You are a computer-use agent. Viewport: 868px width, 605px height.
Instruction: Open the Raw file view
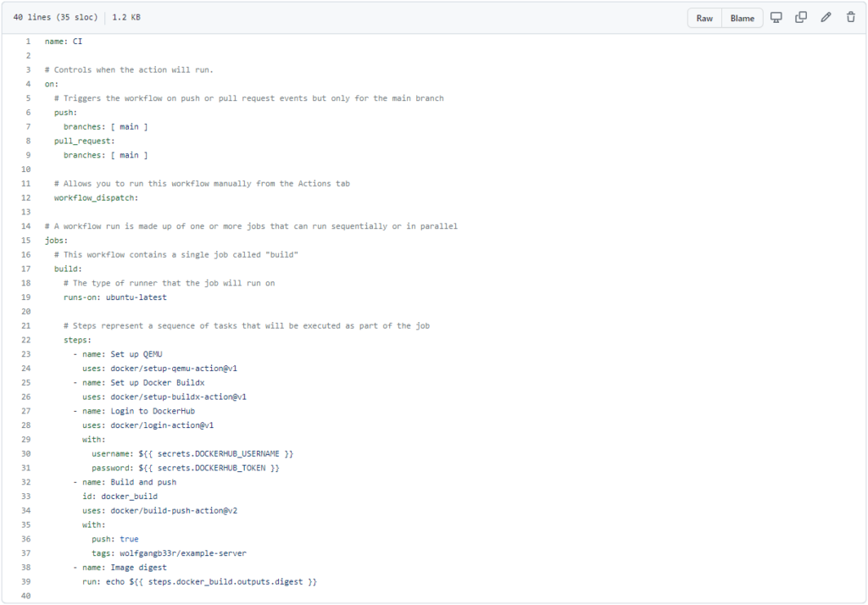pos(704,19)
